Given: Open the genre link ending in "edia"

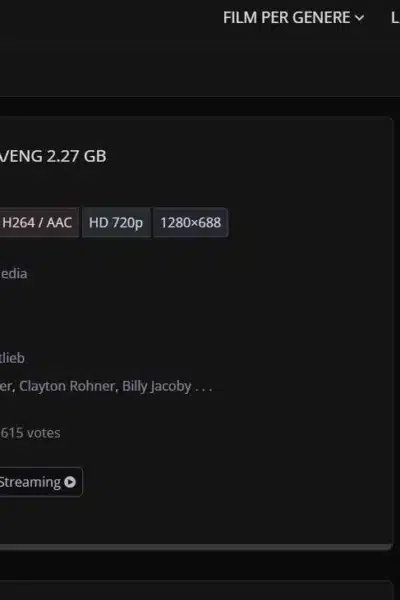Looking at the screenshot, I should click(14, 274).
